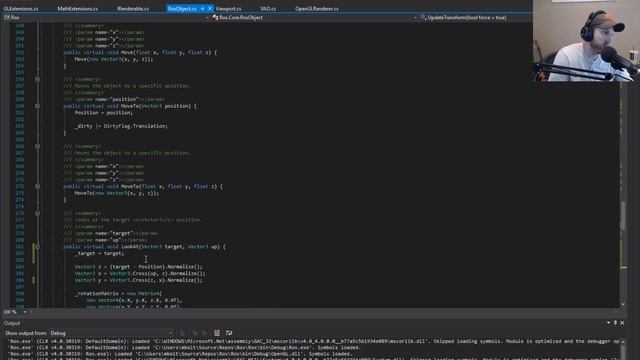Screen dimensions: 640x360
Task: Click 'MoveTo(new Vector3(x, y, z));' line
Action: [116, 193]
